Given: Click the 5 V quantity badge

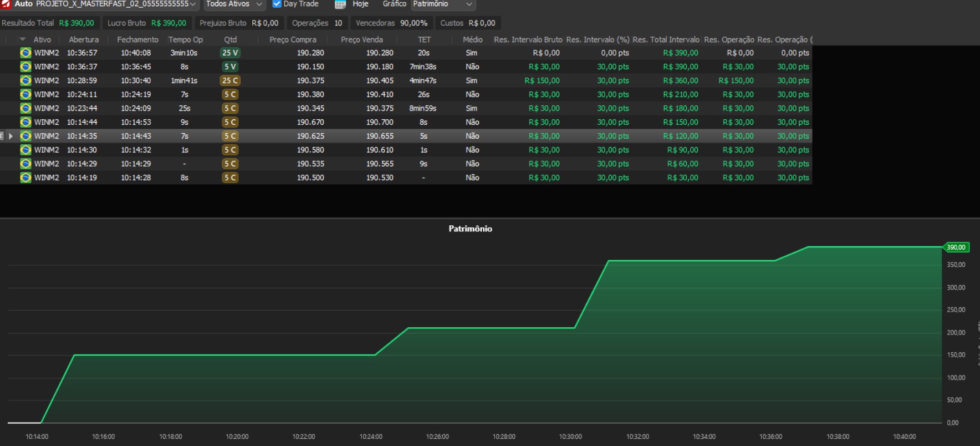Looking at the screenshot, I should pos(230,67).
